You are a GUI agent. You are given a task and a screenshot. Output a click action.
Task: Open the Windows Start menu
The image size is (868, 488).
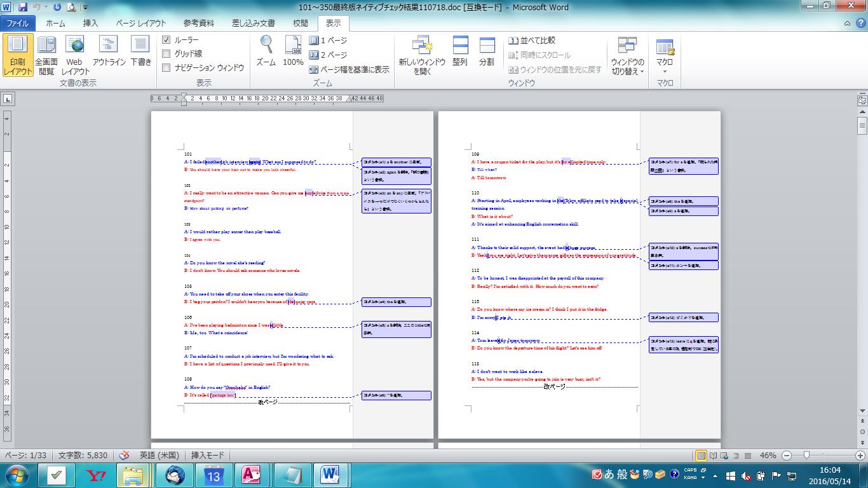coord(15,475)
